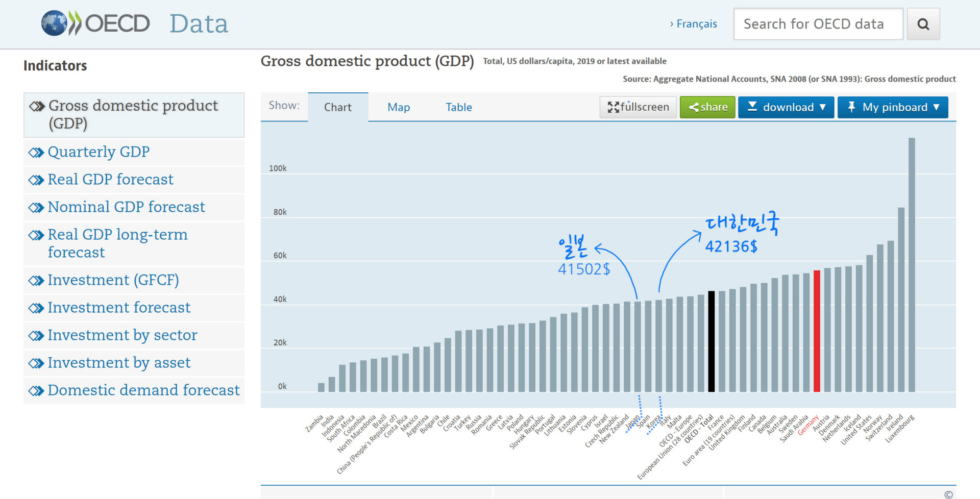Select the Gross domestic product (GDP) item
The width and height of the screenshot is (980, 499).
134,115
